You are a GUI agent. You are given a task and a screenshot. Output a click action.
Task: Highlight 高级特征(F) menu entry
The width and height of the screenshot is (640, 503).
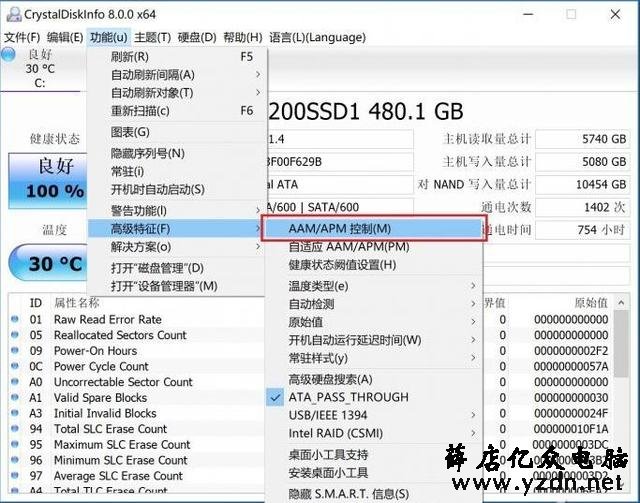click(176, 229)
